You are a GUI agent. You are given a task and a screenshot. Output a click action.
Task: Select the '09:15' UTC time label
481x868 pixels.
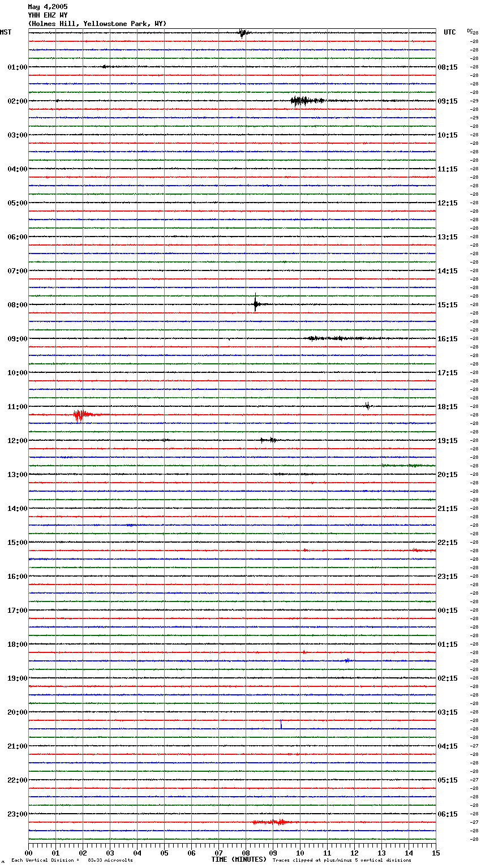pyautogui.click(x=448, y=101)
